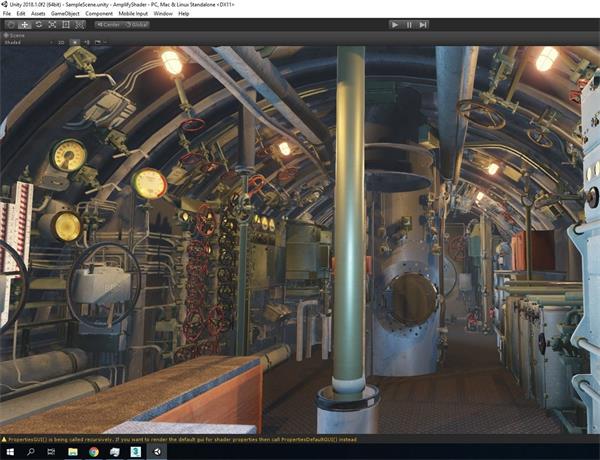Image resolution: width=600 pixels, height=460 pixels.
Task: Open Google Chrome from the taskbar
Action: 93,452
